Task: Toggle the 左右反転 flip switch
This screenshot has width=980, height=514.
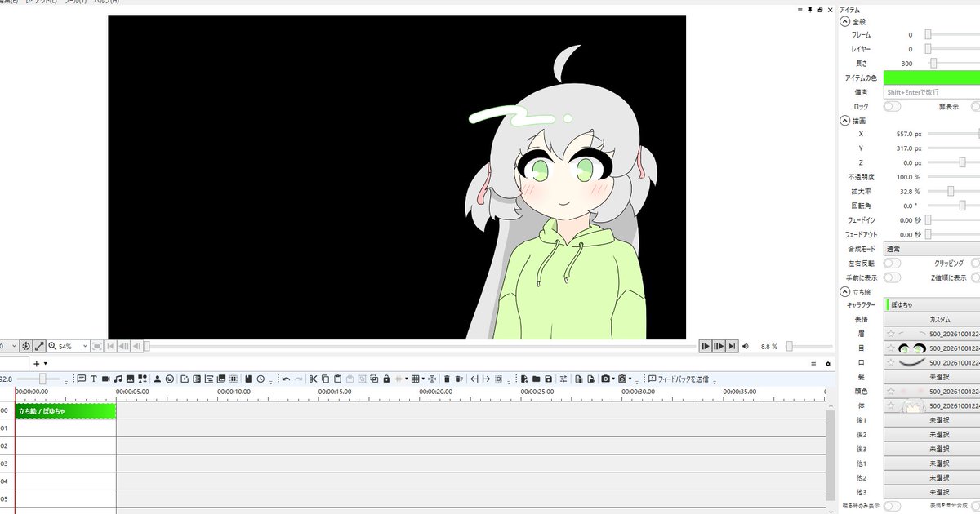Action: 892,264
